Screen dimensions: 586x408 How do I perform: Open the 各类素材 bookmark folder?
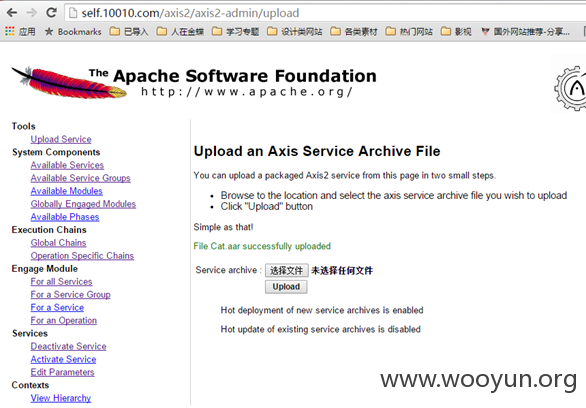[x=354, y=32]
